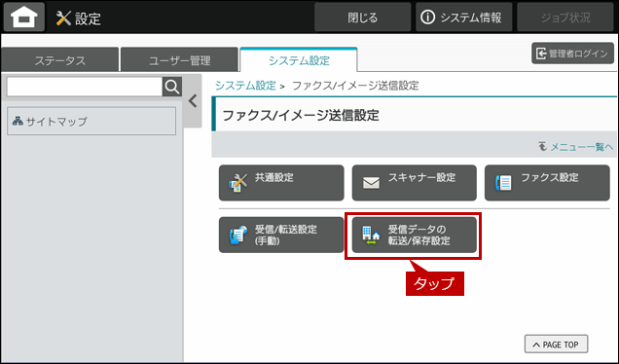Open ファクス設定 tile

click(547, 183)
